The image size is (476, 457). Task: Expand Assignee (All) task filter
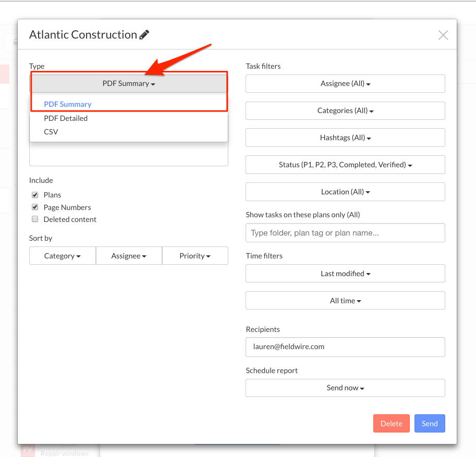345,83
